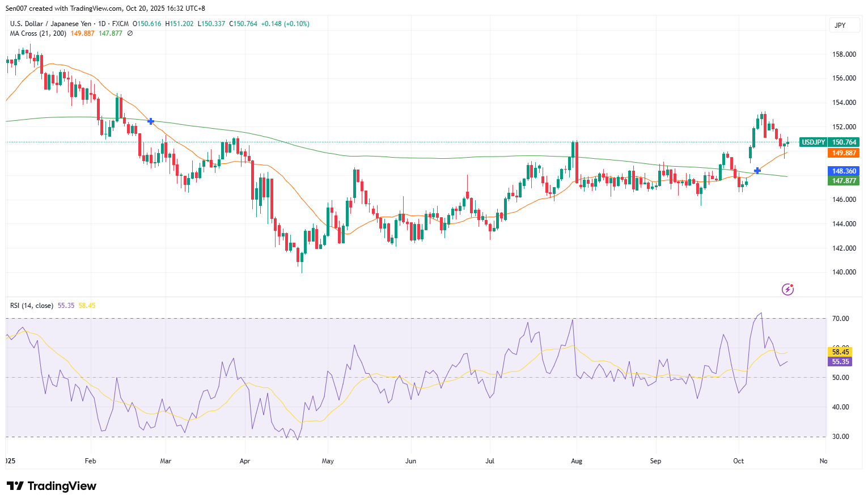Click the purple lightning event icon
868x503 pixels.
coord(787,290)
